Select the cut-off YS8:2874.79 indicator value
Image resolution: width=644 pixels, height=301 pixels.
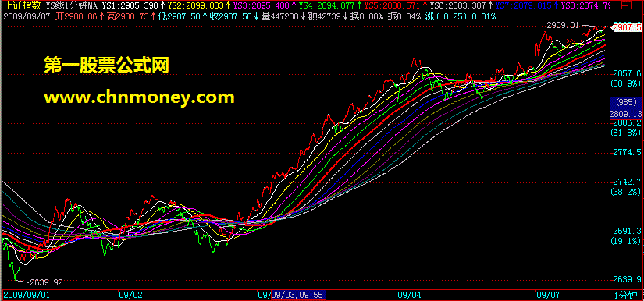pyautogui.click(x=585, y=5)
